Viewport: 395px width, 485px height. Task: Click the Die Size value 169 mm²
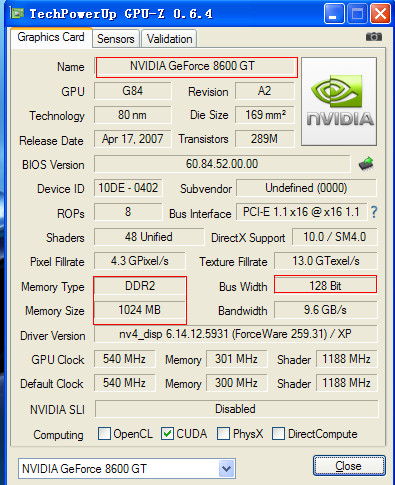pyautogui.click(x=265, y=115)
